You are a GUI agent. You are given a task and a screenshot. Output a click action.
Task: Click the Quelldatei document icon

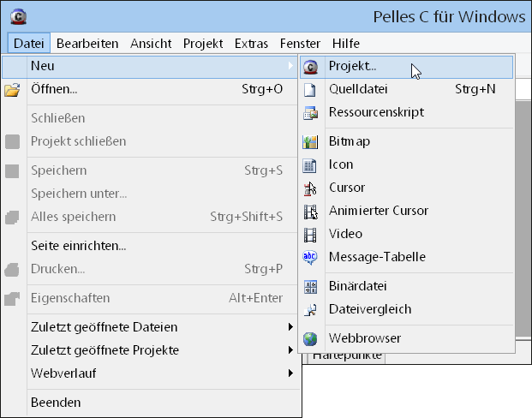(x=311, y=89)
